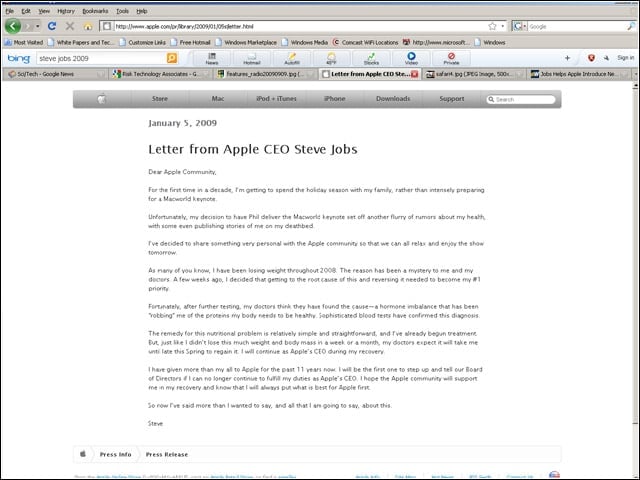640x480 pixels.
Task: Open the Free Hotmail bookmark
Action: point(191,42)
